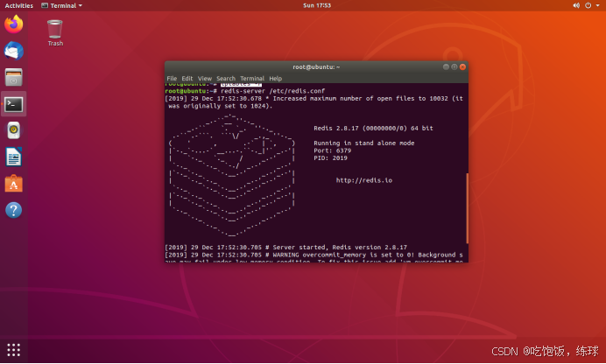Viewport: 606px width, 364px height.
Task: Open Ubuntu Software from the dock
Action: coord(13,184)
